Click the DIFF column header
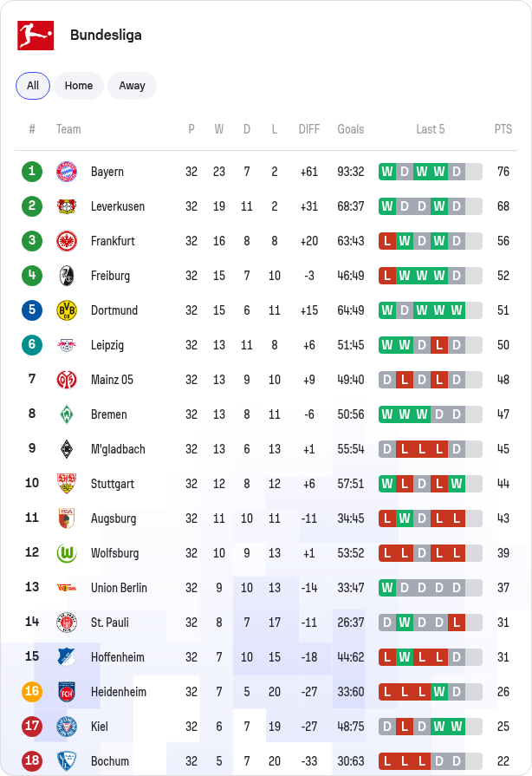 pyautogui.click(x=309, y=129)
